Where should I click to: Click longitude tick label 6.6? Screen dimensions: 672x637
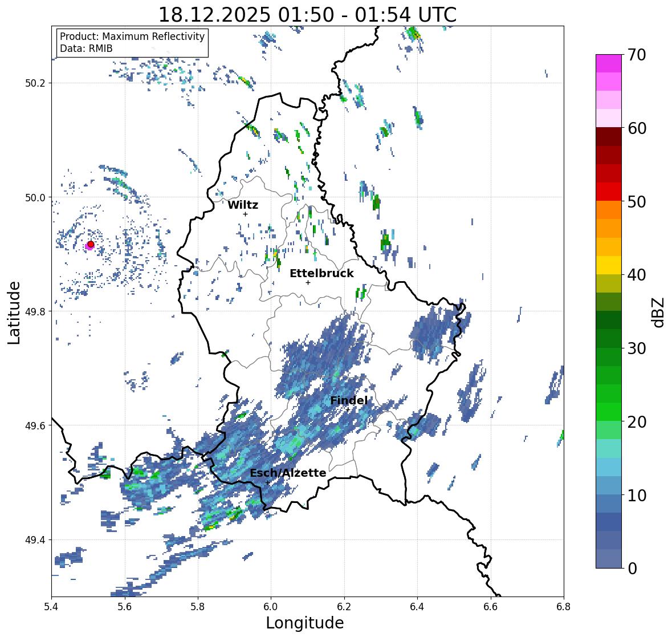click(491, 606)
